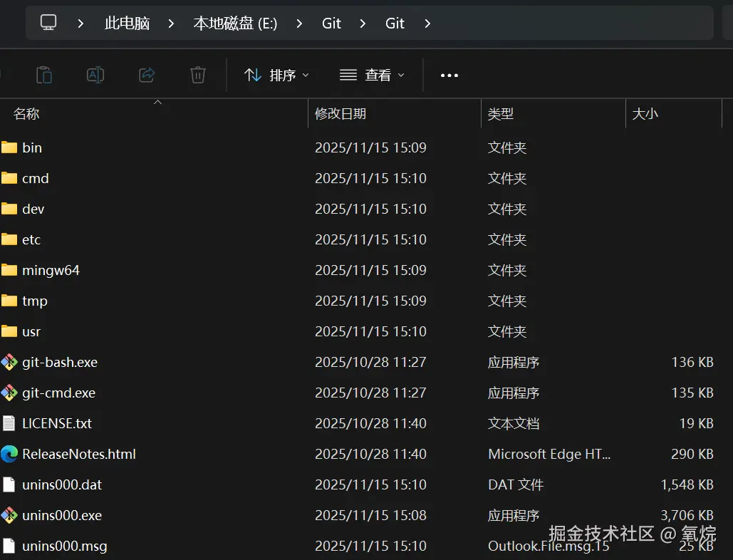Click 此电脑 in the breadcrumb
Viewport: 733px width, 560px height.
(127, 24)
